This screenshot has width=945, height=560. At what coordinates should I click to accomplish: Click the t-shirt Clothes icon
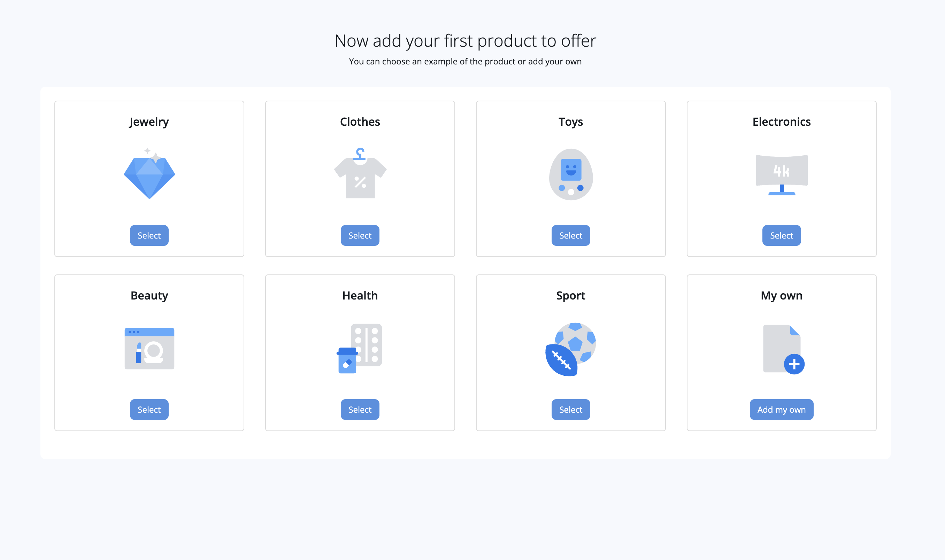tap(360, 174)
